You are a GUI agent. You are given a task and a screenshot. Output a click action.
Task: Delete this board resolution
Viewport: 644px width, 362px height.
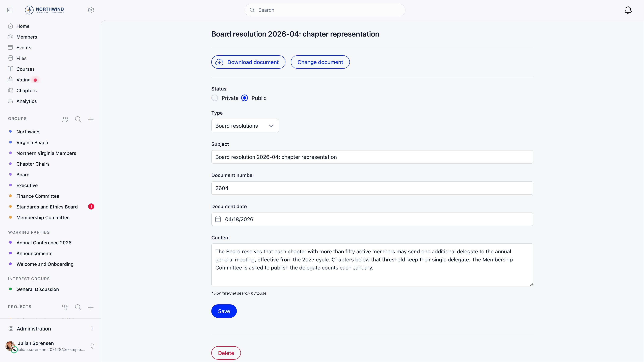226,353
